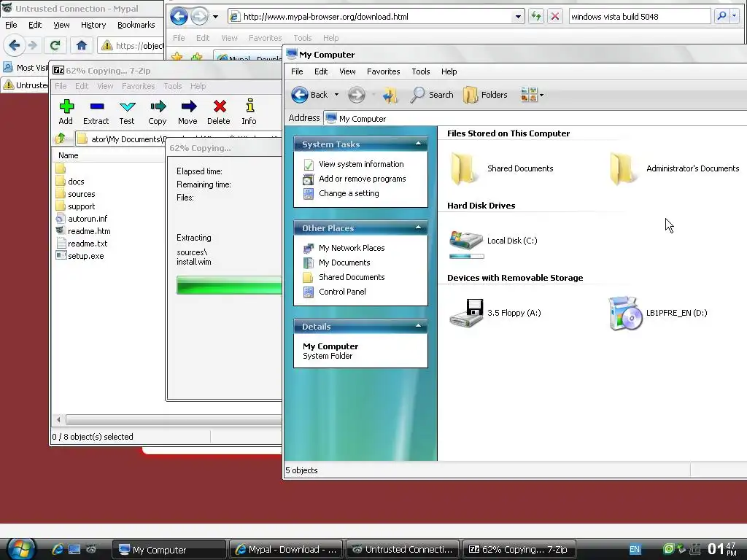This screenshot has height=560, width=747.
Task: Open IE search provider dropdown
Action: tap(734, 16)
